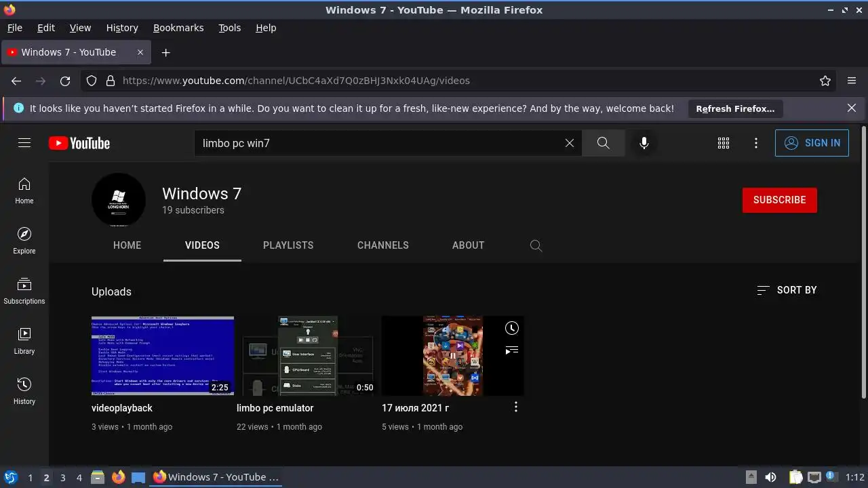Open the YouTube hamburger guide menu

(24, 143)
